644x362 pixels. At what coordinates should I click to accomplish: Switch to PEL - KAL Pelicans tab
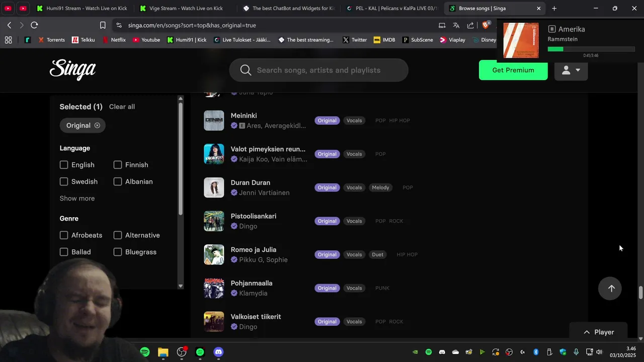[x=391, y=9]
